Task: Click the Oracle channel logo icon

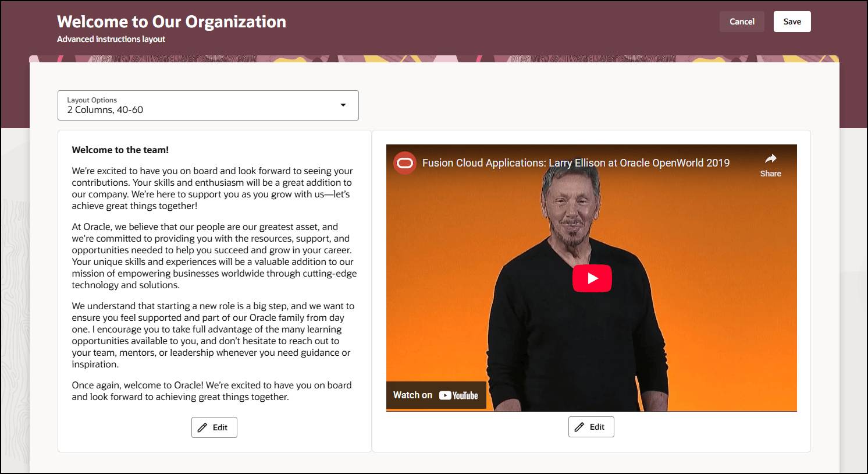Action: 405,163
